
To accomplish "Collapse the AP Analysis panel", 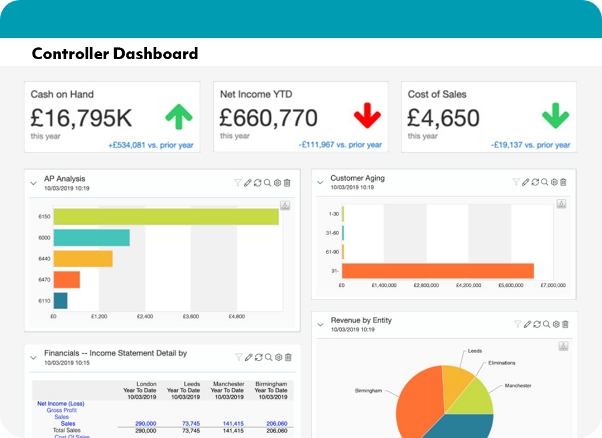I will pos(34,184).
